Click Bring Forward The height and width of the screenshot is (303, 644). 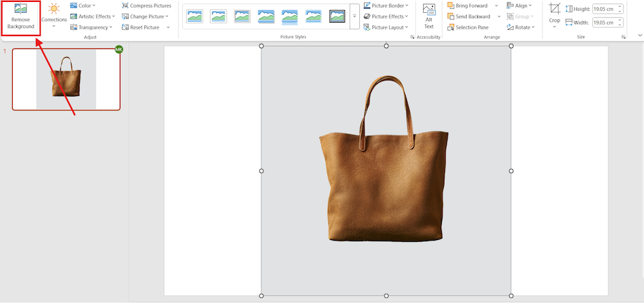coord(468,6)
